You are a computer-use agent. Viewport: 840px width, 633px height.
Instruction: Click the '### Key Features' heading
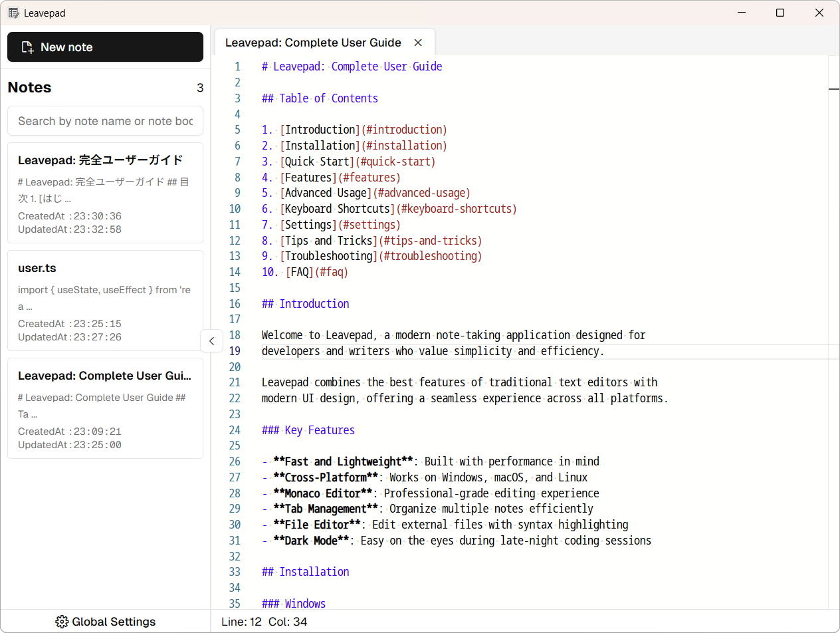[308, 430]
